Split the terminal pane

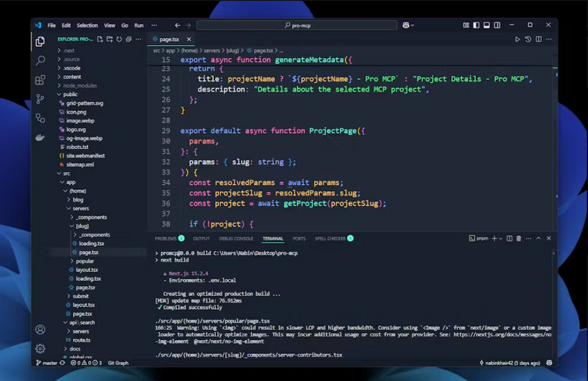(510, 238)
